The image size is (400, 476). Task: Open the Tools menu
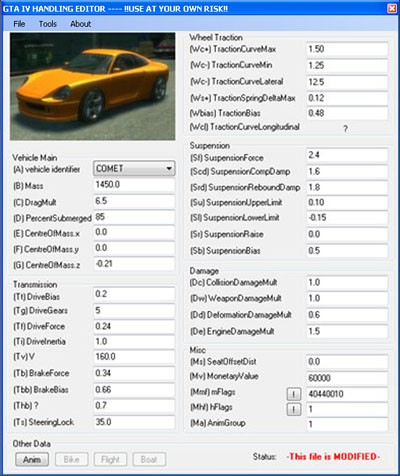(48, 24)
